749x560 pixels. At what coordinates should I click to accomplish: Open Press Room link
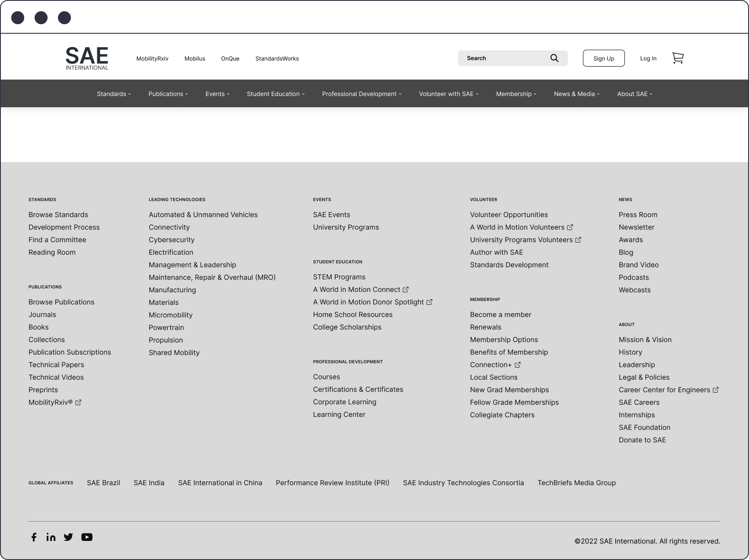tap(638, 214)
